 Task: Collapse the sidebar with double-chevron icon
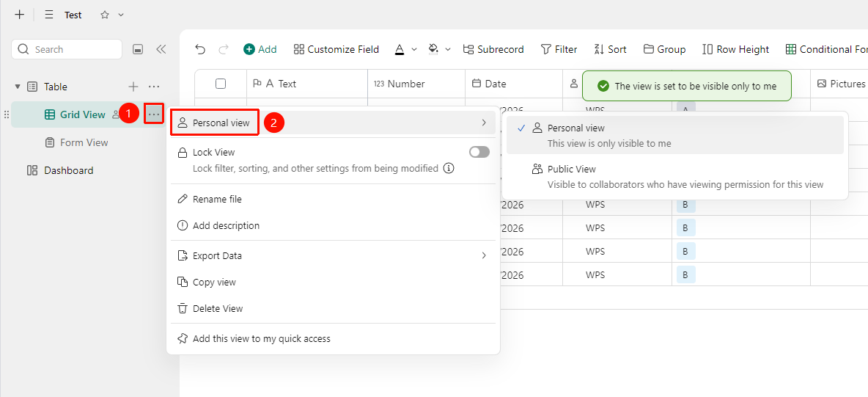(x=161, y=49)
